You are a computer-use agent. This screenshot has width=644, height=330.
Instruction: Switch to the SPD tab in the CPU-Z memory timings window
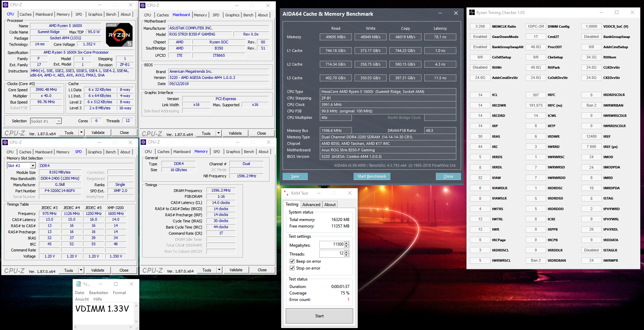[217, 152]
